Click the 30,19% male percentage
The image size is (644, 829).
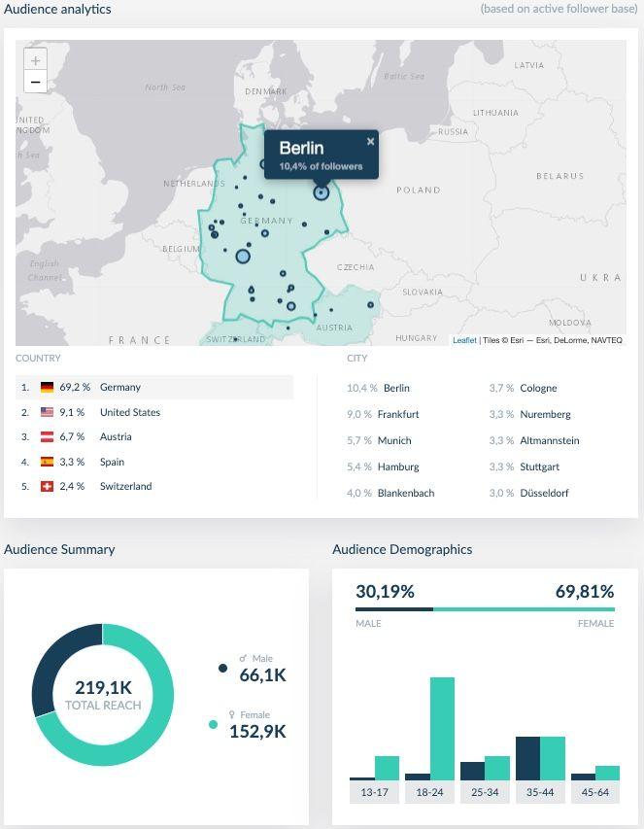coord(385,591)
